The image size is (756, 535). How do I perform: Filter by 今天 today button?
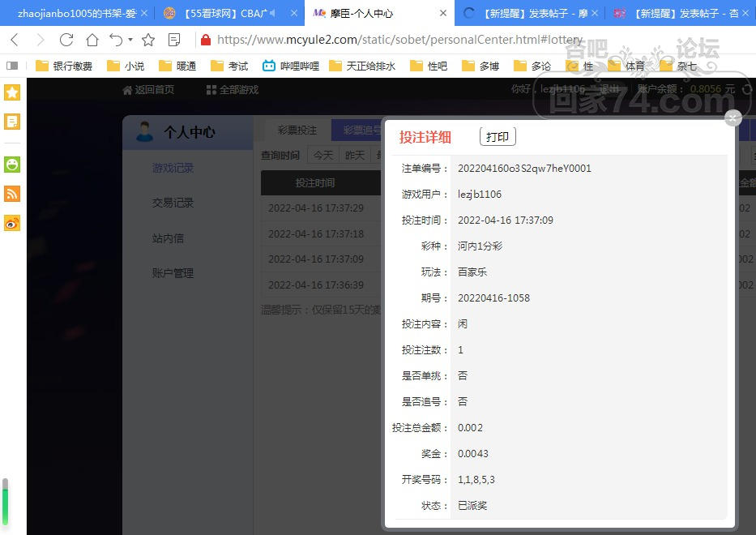click(323, 156)
